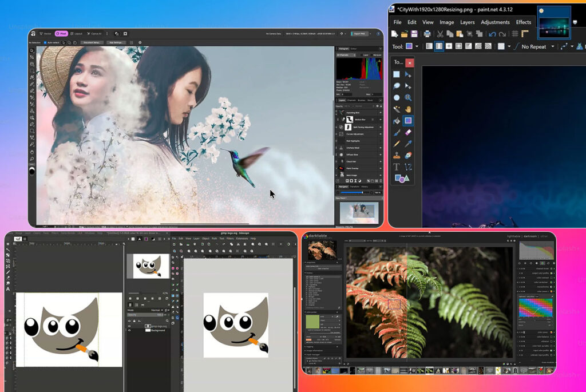Click green color picker swatch in darktable

(312, 322)
